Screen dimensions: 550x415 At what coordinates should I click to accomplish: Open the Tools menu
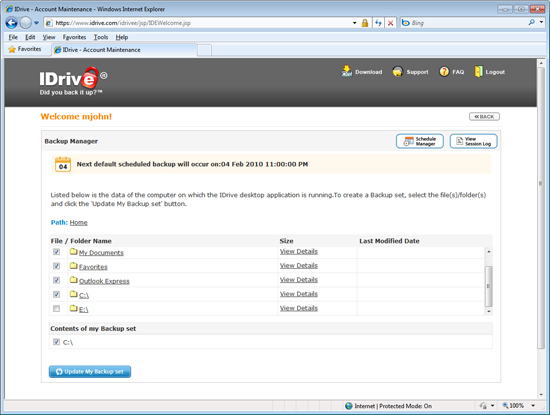[101, 37]
